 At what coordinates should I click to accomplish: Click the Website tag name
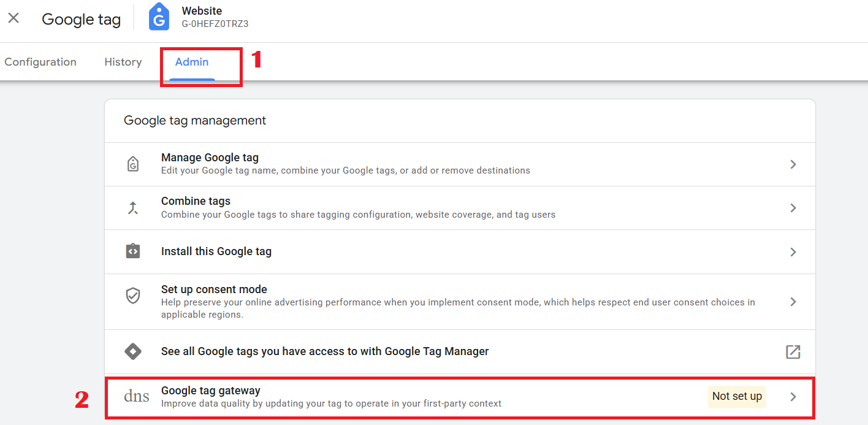[x=202, y=10]
